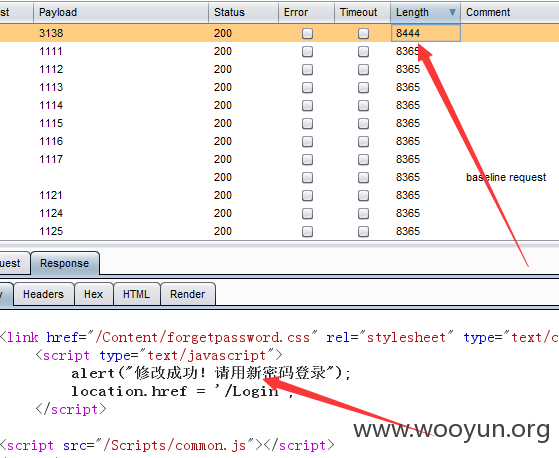Switch to the HTML tab
Screen dimensions: 559x458
[x=137, y=294]
